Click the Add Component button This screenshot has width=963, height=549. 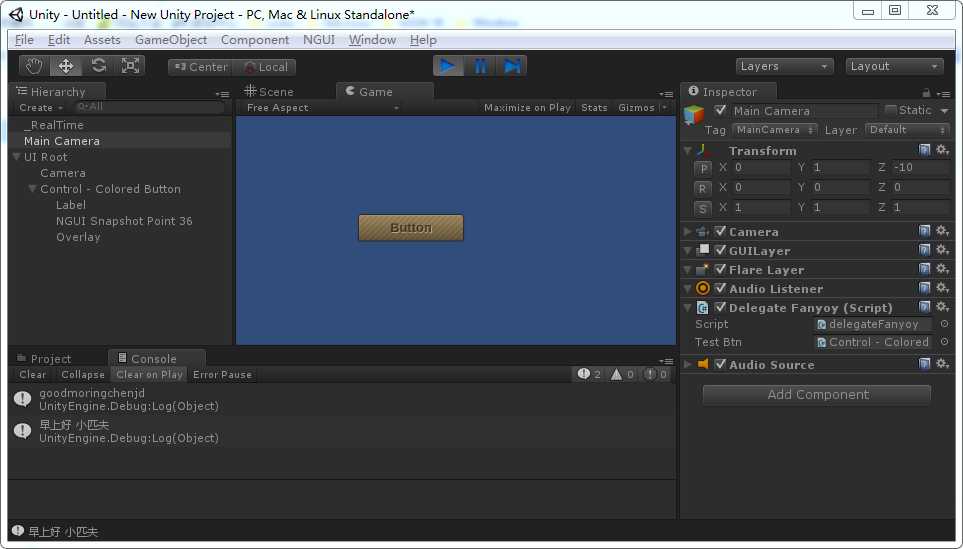817,395
